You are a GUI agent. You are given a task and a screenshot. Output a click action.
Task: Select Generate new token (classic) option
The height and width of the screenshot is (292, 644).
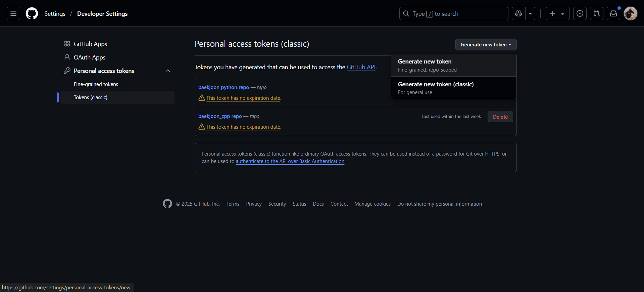coord(454,88)
